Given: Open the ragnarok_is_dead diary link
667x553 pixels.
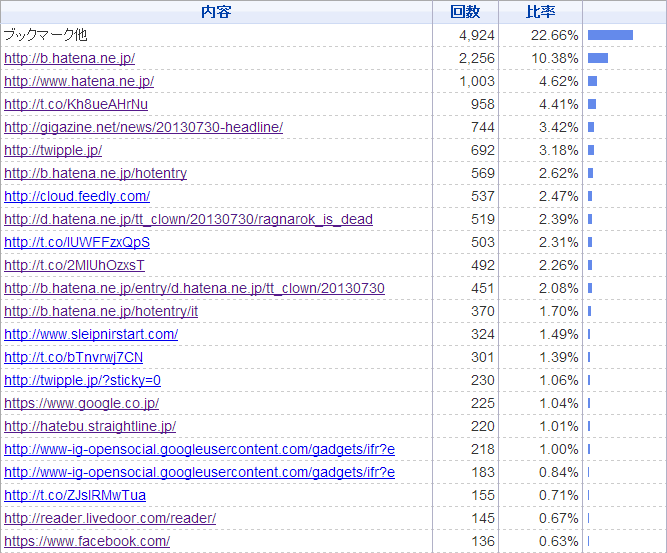Looking at the screenshot, I should click(188, 219).
